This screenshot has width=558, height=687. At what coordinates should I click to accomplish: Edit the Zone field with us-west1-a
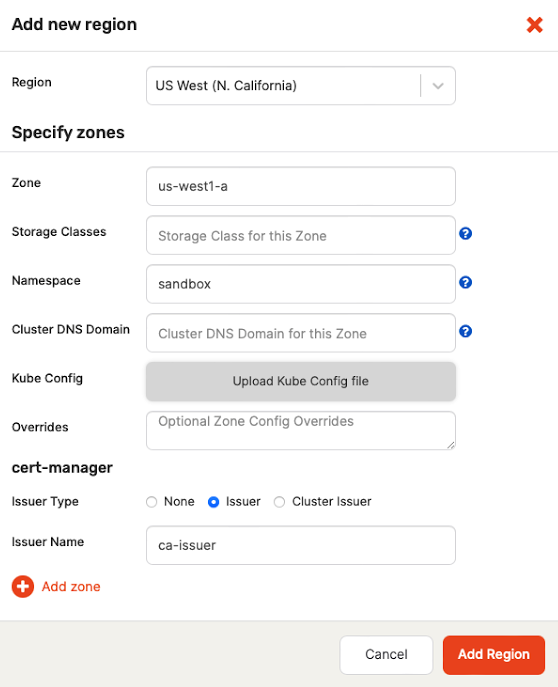tap(301, 186)
